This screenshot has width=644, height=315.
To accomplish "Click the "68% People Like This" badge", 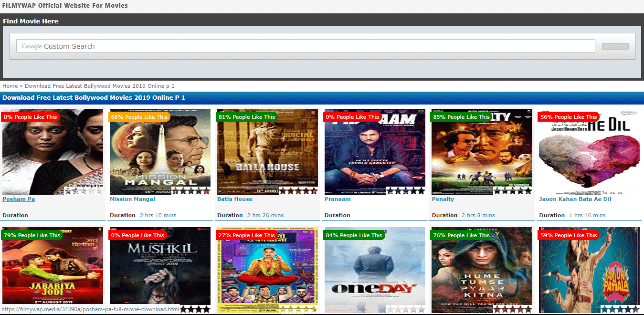I will pos(139,117).
